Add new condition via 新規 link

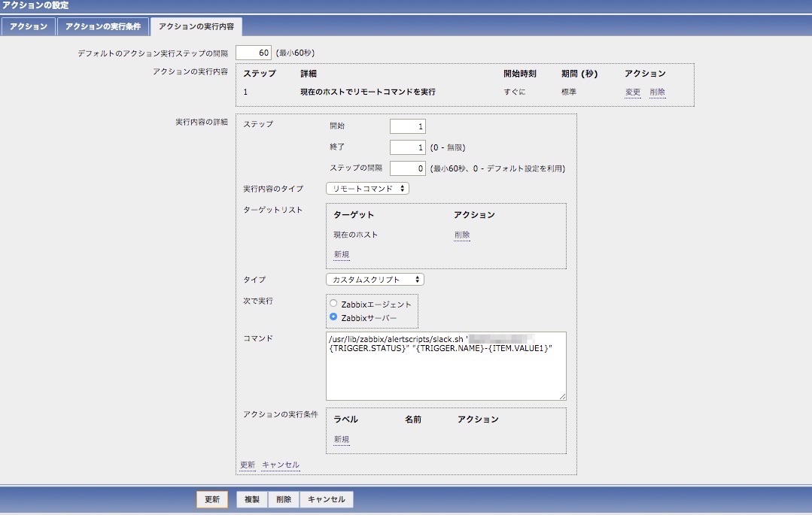click(x=342, y=439)
